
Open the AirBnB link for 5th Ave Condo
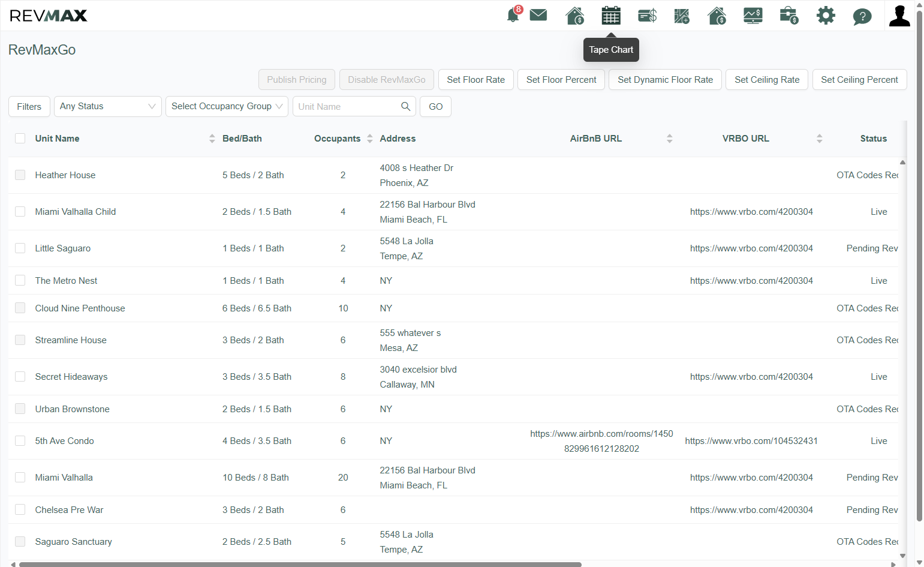pyautogui.click(x=601, y=441)
